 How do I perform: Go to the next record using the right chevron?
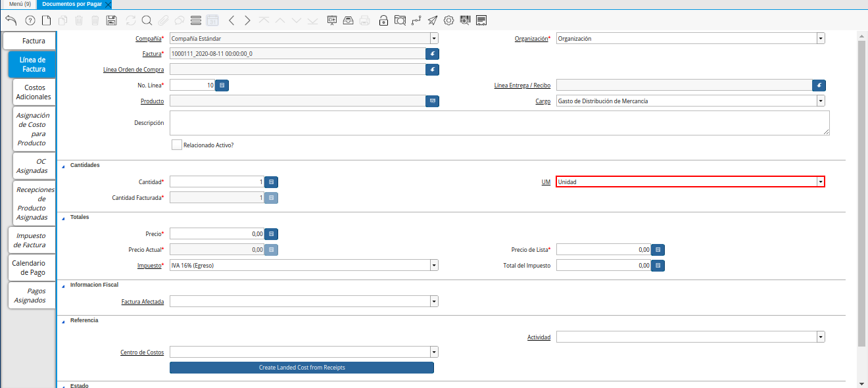pyautogui.click(x=247, y=20)
